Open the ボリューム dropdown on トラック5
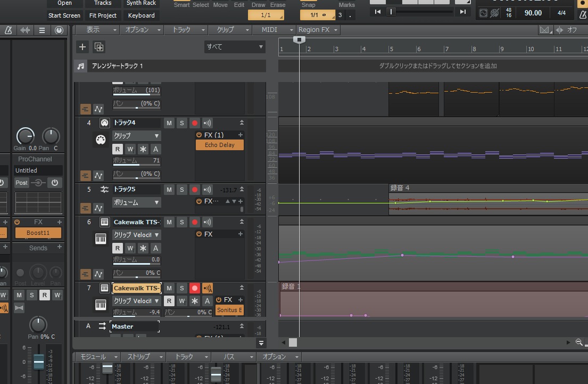The height and width of the screenshot is (384, 588). tap(136, 202)
